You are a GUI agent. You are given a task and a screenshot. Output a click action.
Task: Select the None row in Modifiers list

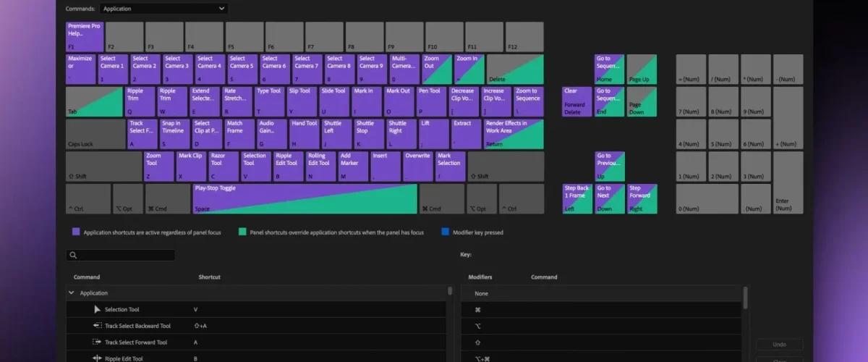tap(481, 293)
